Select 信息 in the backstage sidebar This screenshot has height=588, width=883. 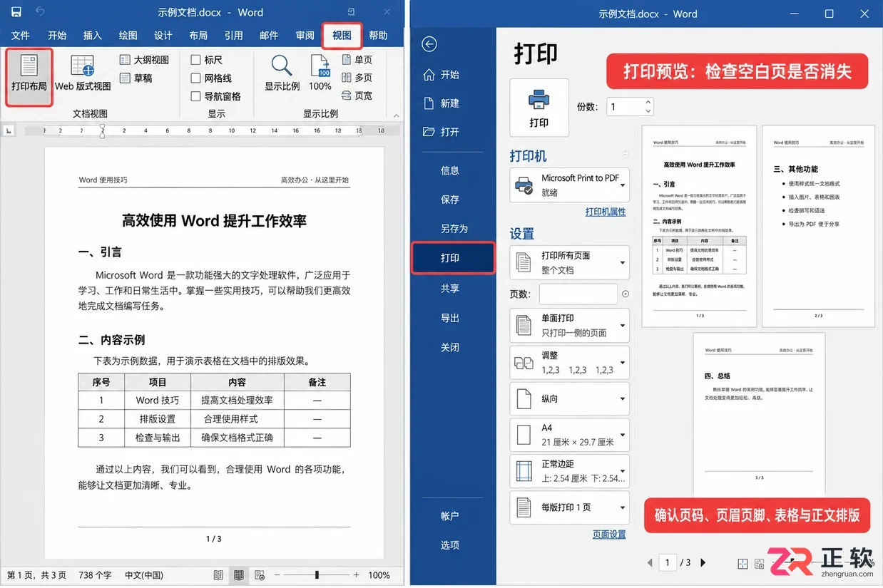click(450, 170)
